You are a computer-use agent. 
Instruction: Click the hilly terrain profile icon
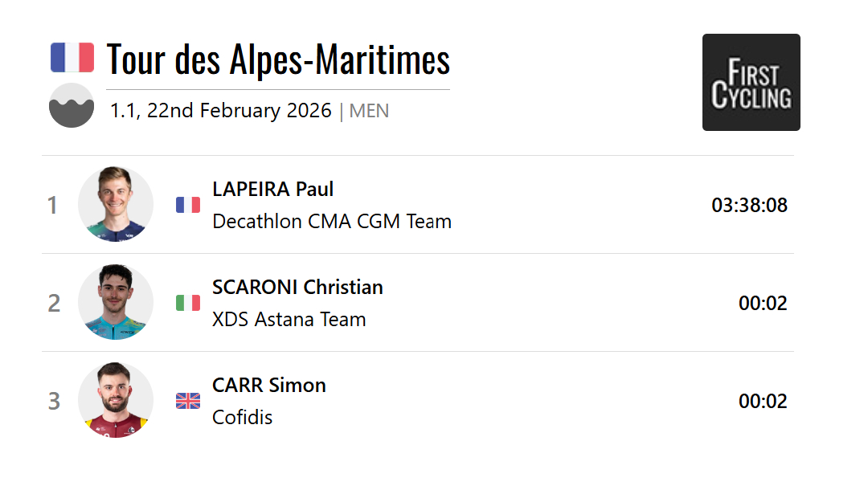point(72,105)
